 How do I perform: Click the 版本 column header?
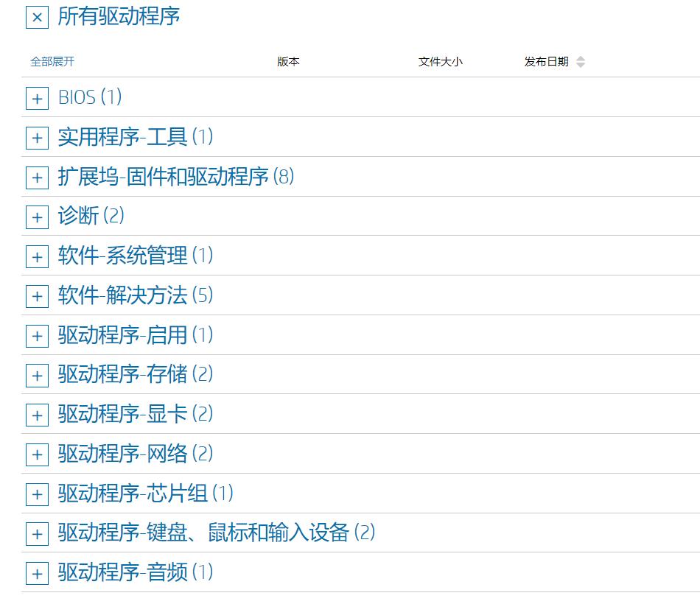pos(288,62)
